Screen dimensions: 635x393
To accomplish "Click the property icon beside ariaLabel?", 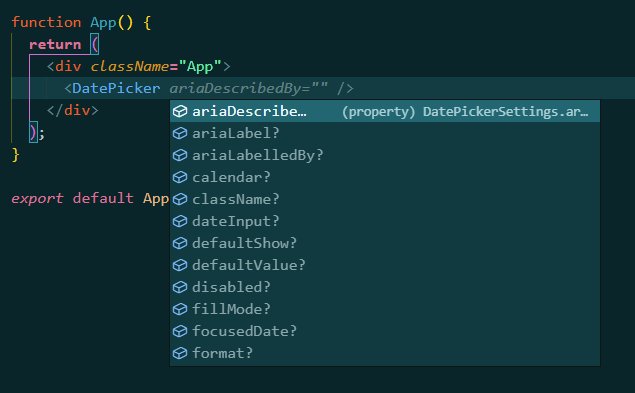I will click(180, 133).
